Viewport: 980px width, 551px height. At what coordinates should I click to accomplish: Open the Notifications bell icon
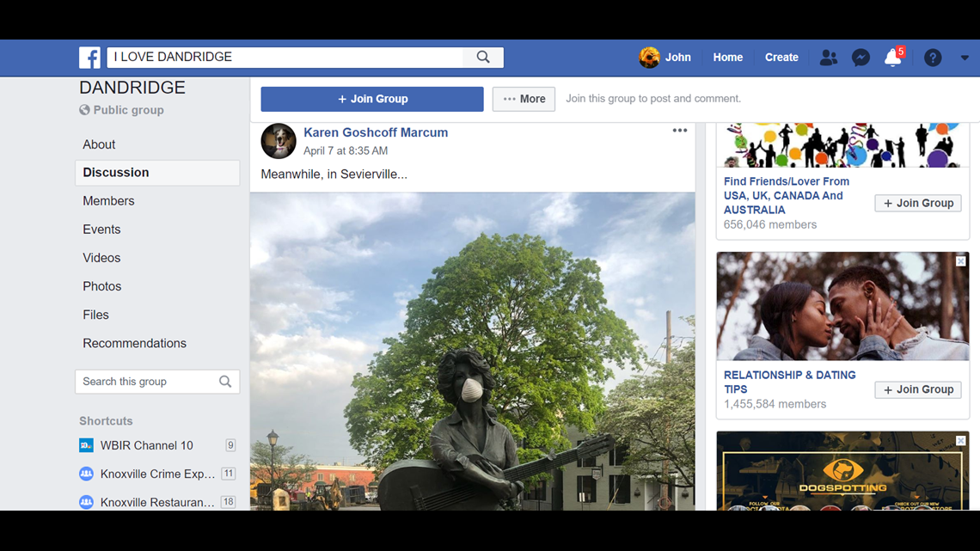893,58
